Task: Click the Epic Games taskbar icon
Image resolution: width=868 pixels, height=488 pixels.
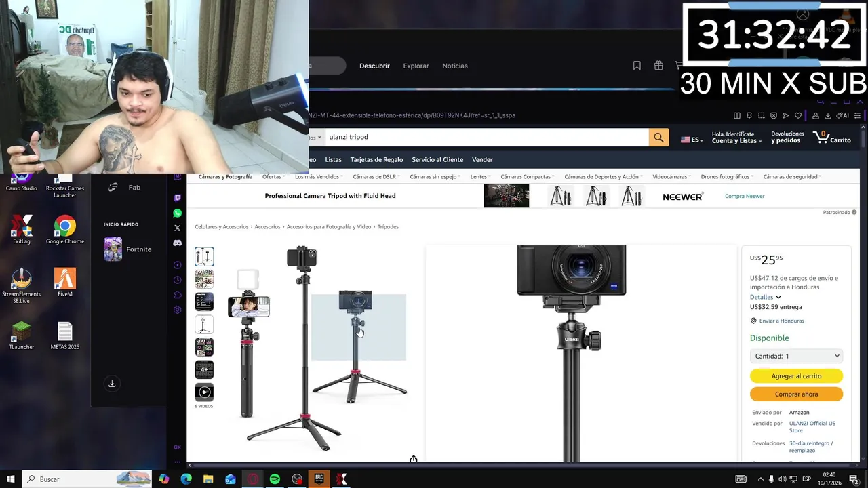Action: pyautogui.click(x=319, y=479)
